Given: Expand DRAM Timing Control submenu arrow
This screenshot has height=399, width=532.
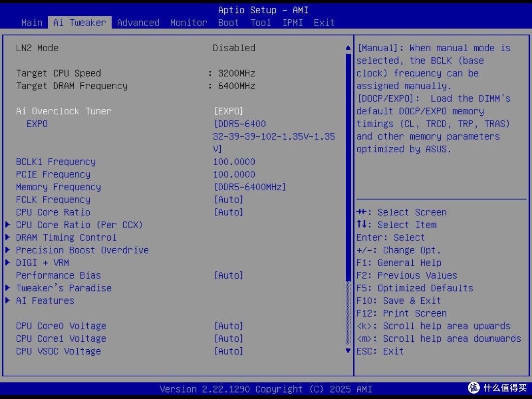Looking at the screenshot, I should pyautogui.click(x=7, y=237).
